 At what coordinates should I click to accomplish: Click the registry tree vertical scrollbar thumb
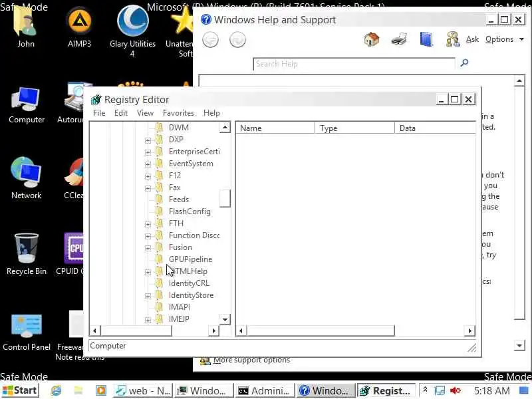[225, 198]
